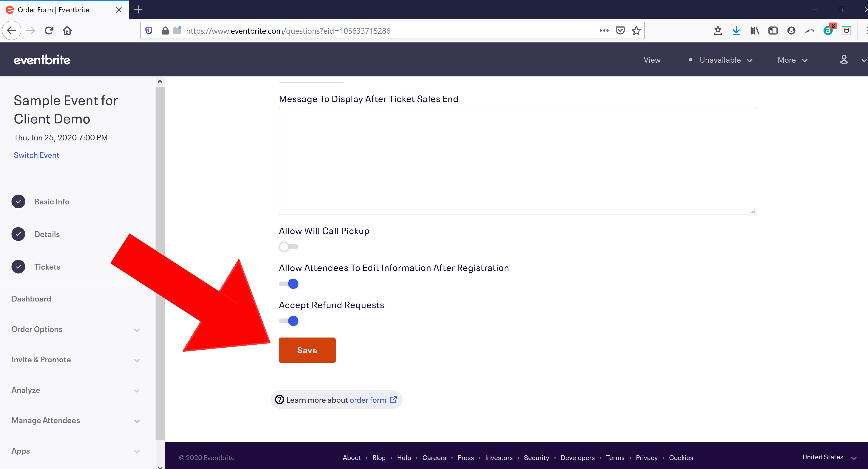Viewport: 868px width, 469px height.
Task: Open the Help footer link
Action: tap(404, 458)
